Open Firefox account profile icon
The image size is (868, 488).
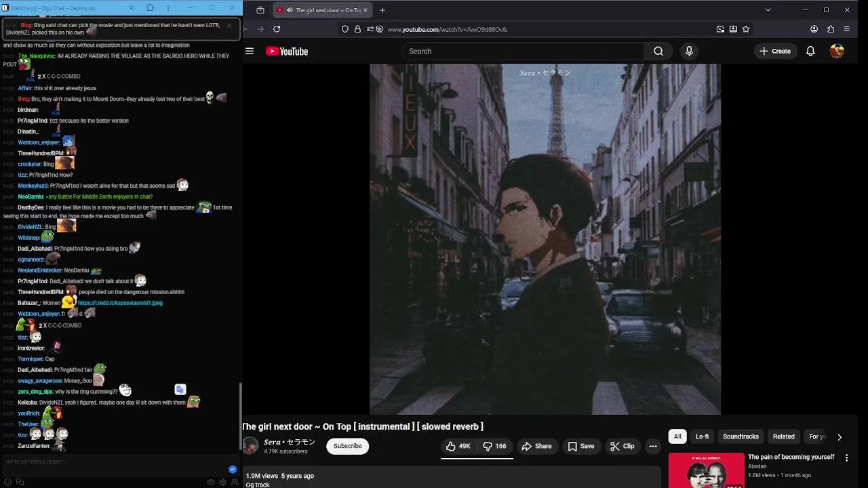click(814, 29)
